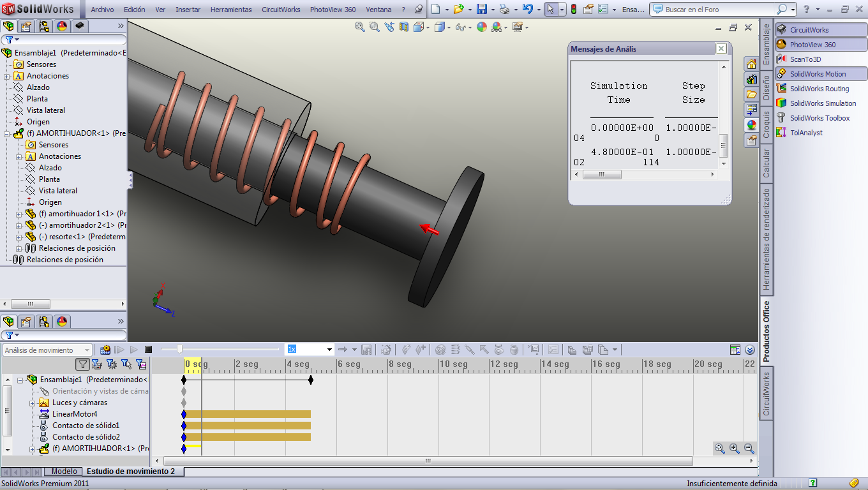Open the display style dropdown arrow
Image resolution: width=868 pixels, height=490 pixels.
pyautogui.click(x=449, y=27)
